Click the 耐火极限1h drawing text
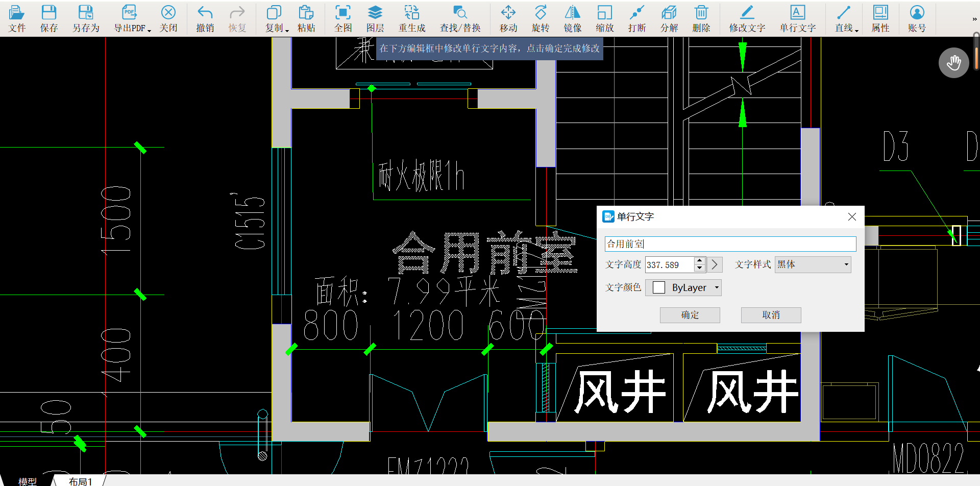 422,176
